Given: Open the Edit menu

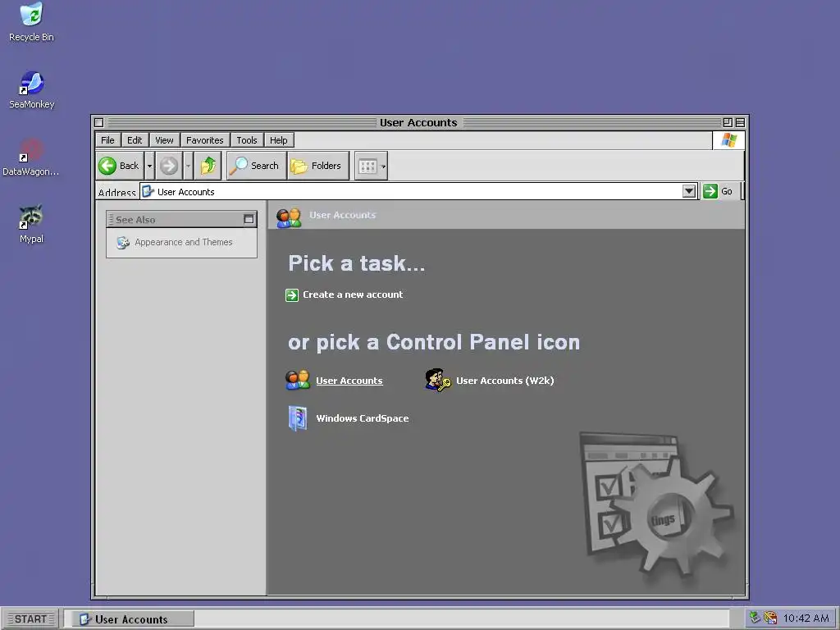Looking at the screenshot, I should point(135,139).
